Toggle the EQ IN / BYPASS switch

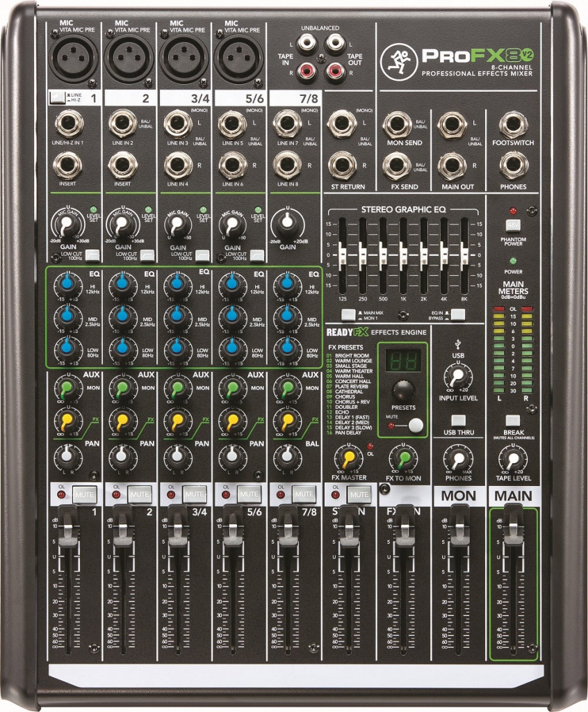[x=457, y=314]
